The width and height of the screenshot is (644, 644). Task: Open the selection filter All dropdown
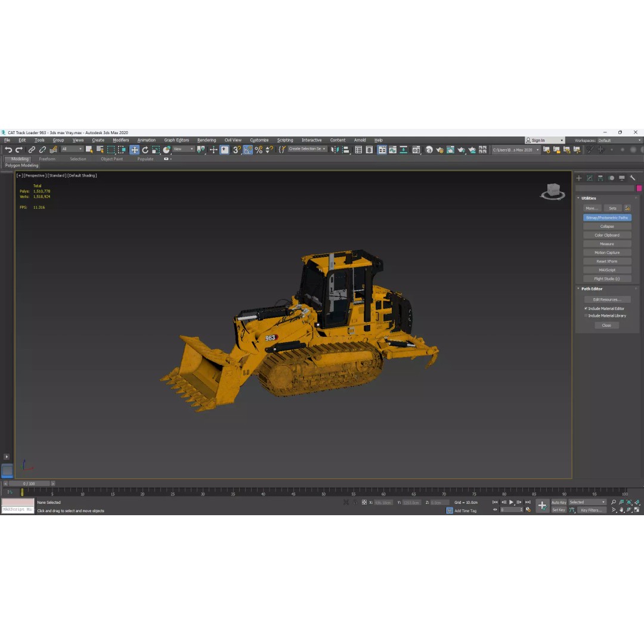(x=72, y=150)
